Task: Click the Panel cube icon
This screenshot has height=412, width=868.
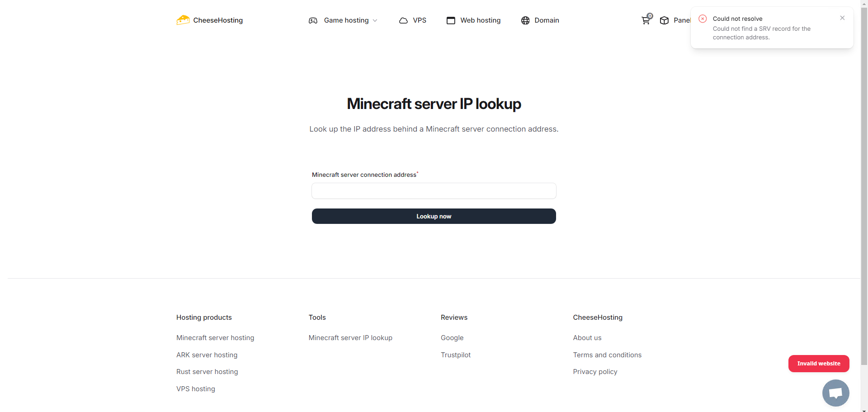Action: [x=664, y=20]
